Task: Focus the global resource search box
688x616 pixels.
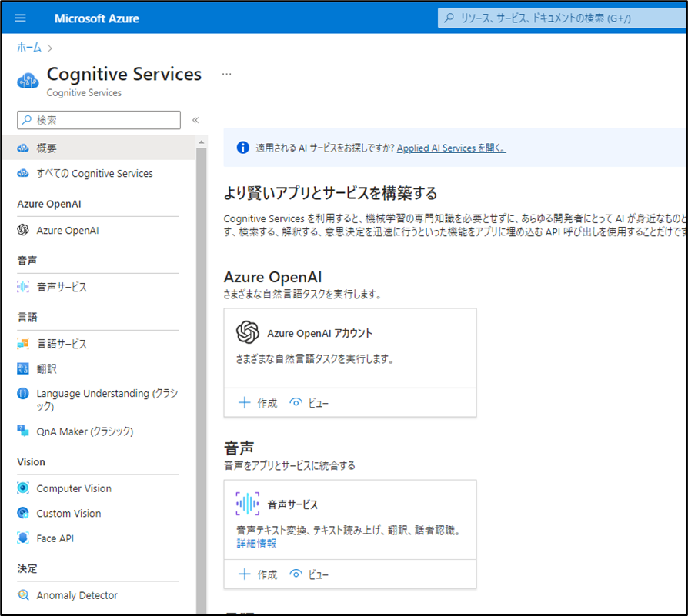Action: click(x=563, y=18)
